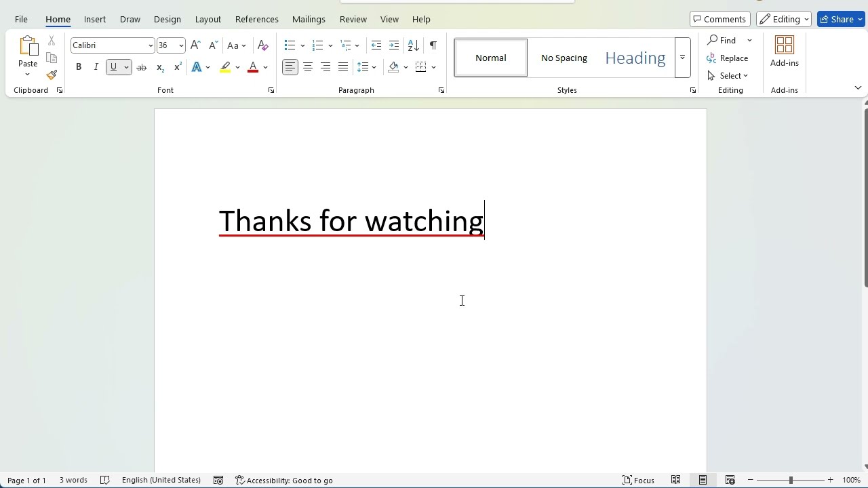Collapse the ribbon with the chevron
This screenshot has width=868, height=488.
[858, 88]
